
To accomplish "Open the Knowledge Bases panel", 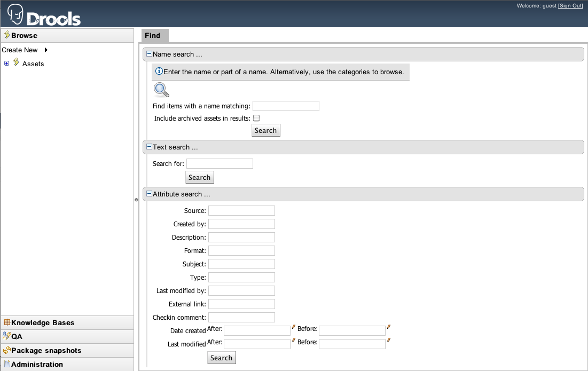I will [43, 322].
